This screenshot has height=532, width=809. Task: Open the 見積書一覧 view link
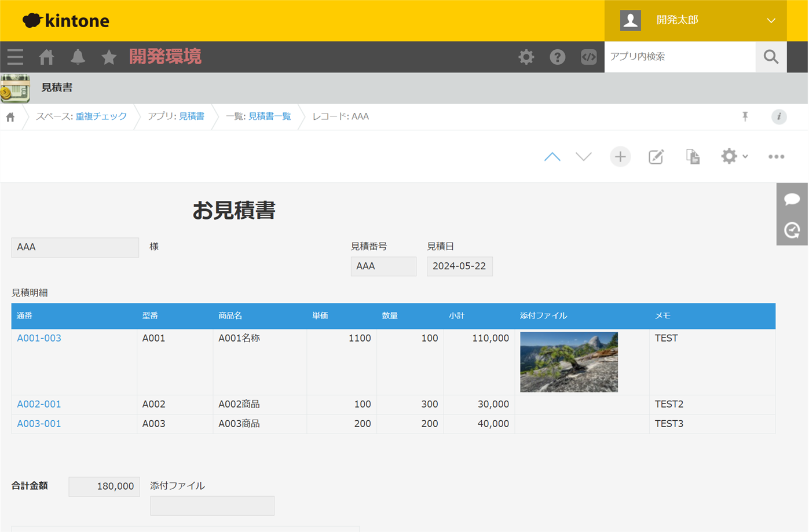click(270, 116)
